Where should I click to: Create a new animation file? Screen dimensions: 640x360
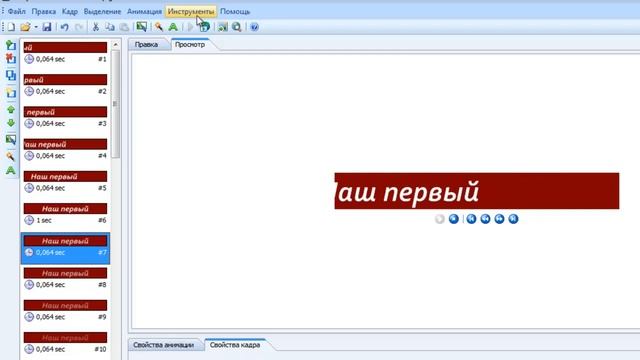11,27
